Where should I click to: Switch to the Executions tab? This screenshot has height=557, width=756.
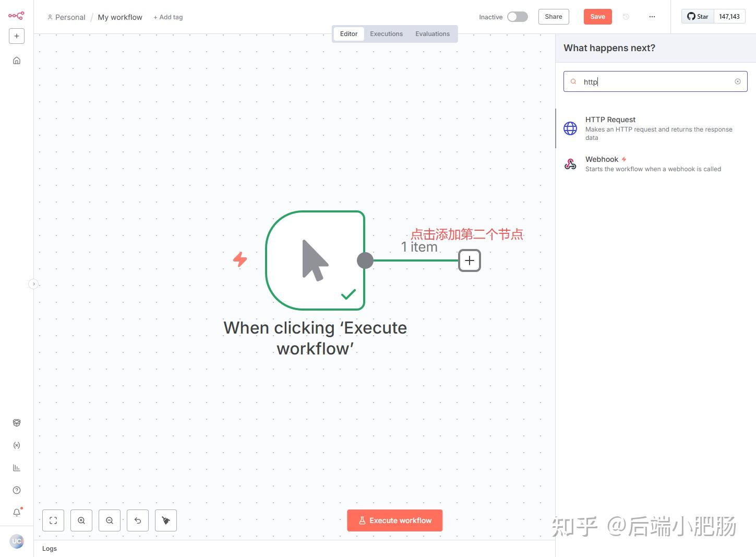click(x=387, y=34)
